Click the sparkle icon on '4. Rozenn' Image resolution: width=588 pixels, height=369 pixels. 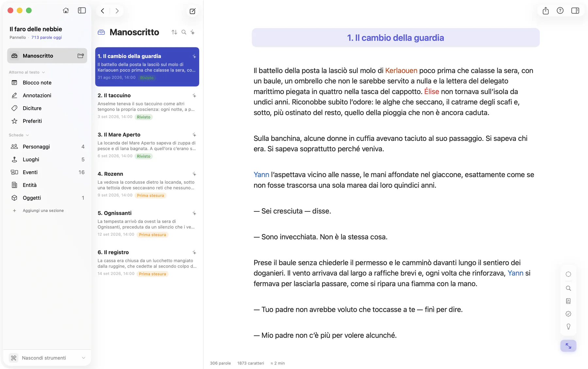click(194, 174)
